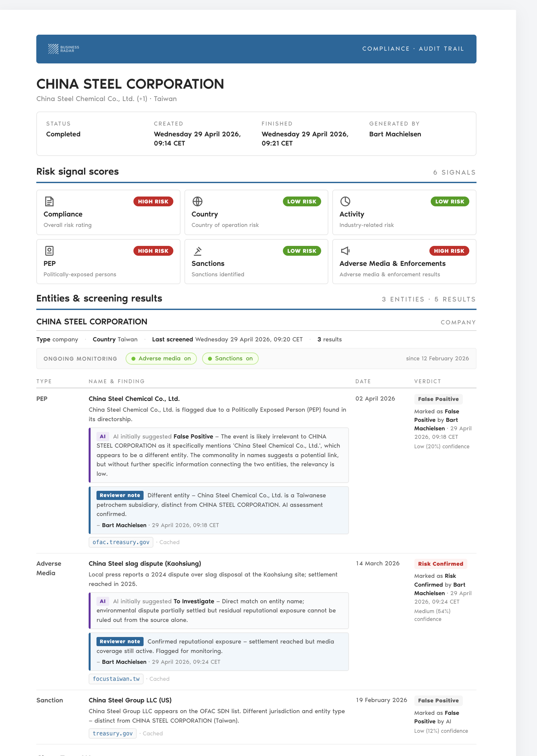The width and height of the screenshot is (537, 756).
Task: Click the Country LOW RISK badge
Action: click(x=302, y=201)
